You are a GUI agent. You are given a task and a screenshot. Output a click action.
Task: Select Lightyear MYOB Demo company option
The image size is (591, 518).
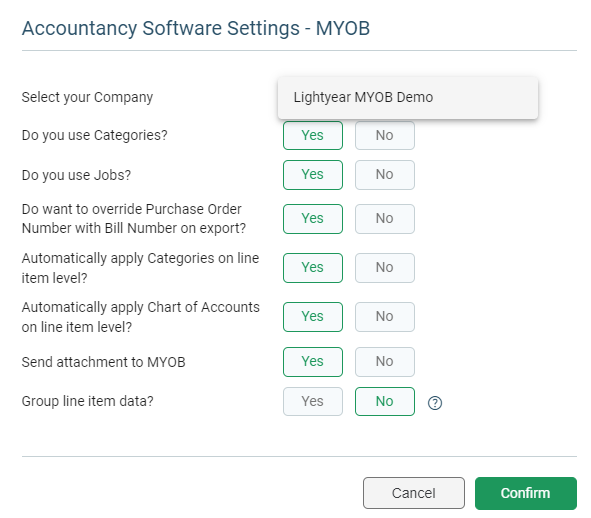tap(408, 97)
